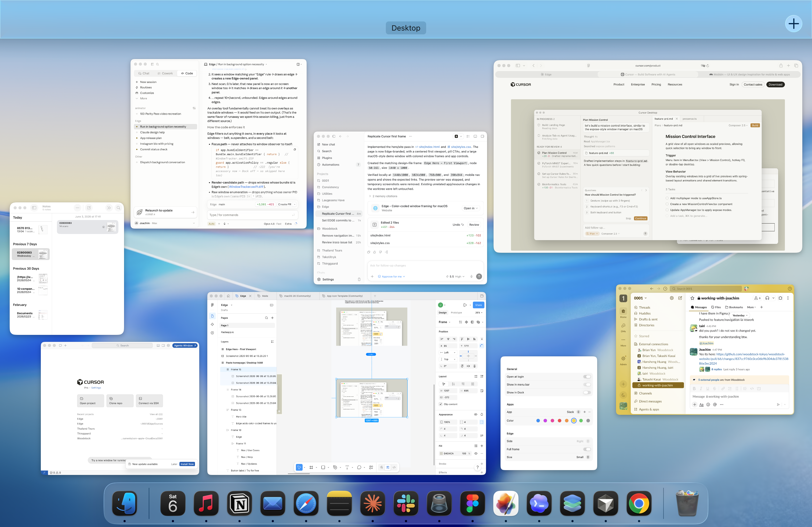Open Slack workspace settings gear icon
Viewport: 812px width, 527px height.
(x=672, y=298)
